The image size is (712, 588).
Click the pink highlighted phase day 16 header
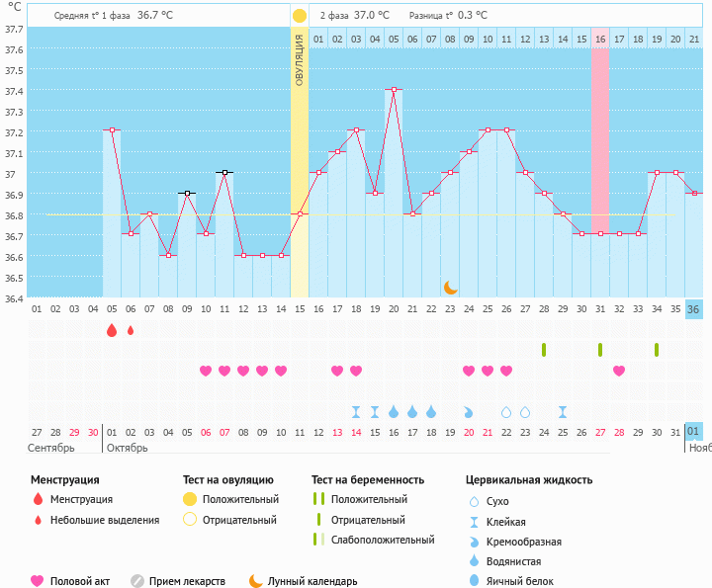pos(600,39)
